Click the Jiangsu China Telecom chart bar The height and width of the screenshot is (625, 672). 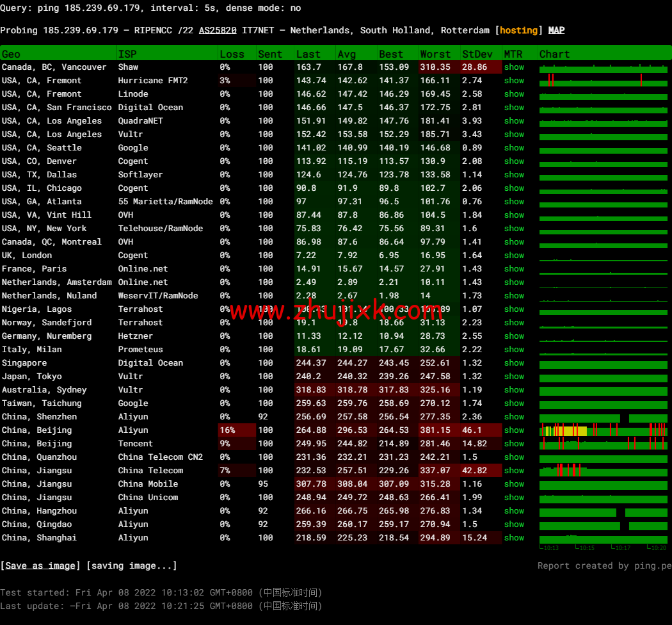coord(603,471)
